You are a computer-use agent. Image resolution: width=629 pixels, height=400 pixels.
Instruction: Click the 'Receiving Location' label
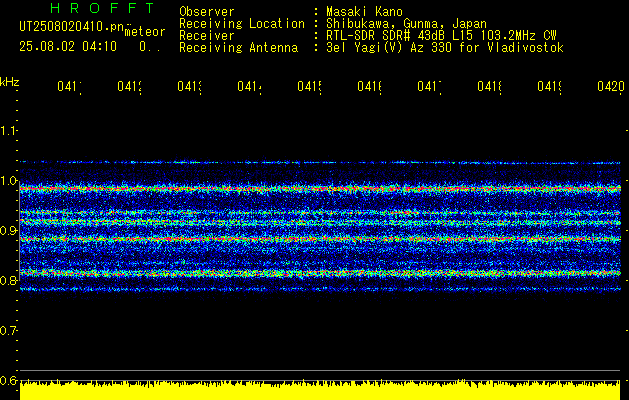pos(242,24)
